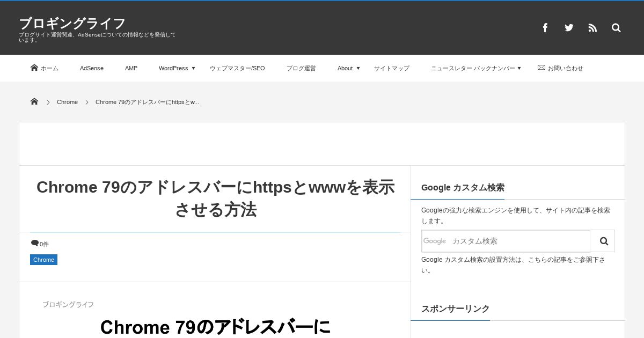Click the Google カスタム検索 input field
The width and height of the screenshot is (644, 338).
[x=506, y=241]
